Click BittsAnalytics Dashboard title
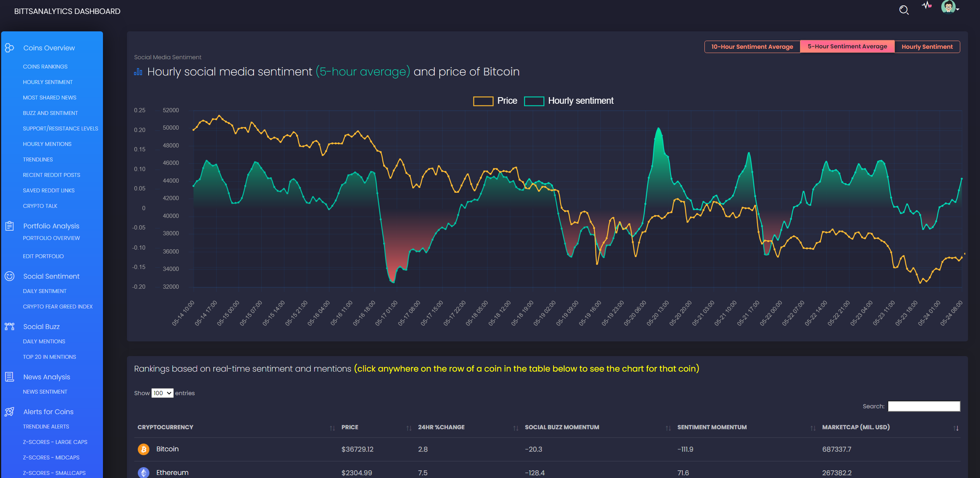 click(x=67, y=11)
